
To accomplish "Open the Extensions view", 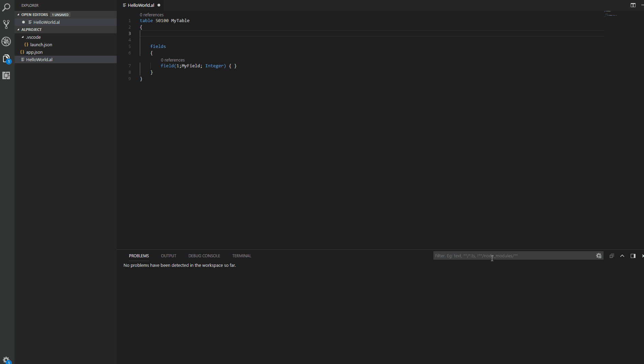I will (x=6, y=75).
